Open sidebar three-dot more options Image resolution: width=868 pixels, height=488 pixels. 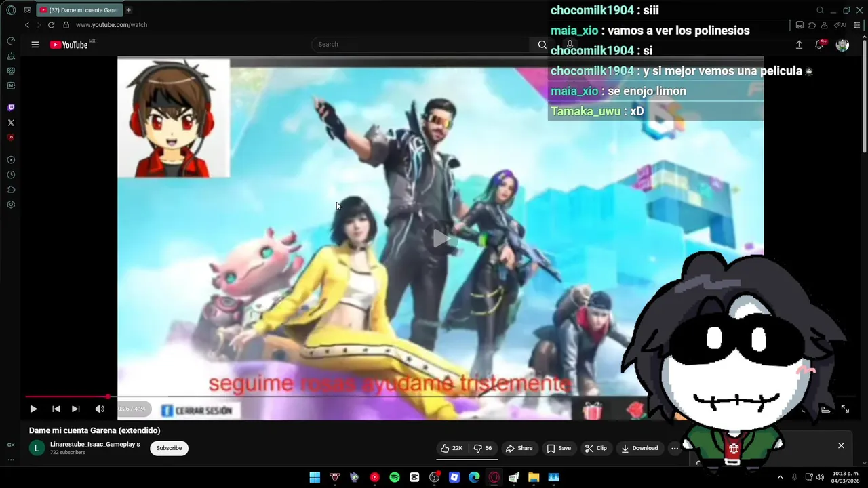(x=11, y=460)
